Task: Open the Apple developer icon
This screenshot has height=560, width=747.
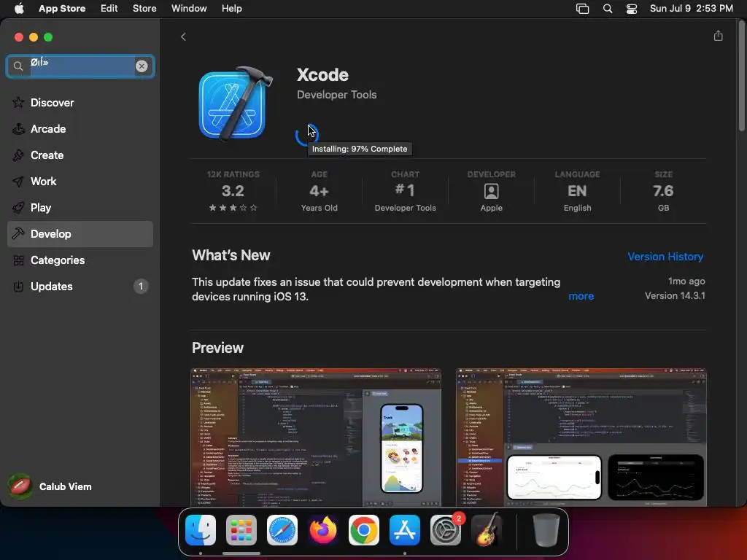Action: pos(491,192)
